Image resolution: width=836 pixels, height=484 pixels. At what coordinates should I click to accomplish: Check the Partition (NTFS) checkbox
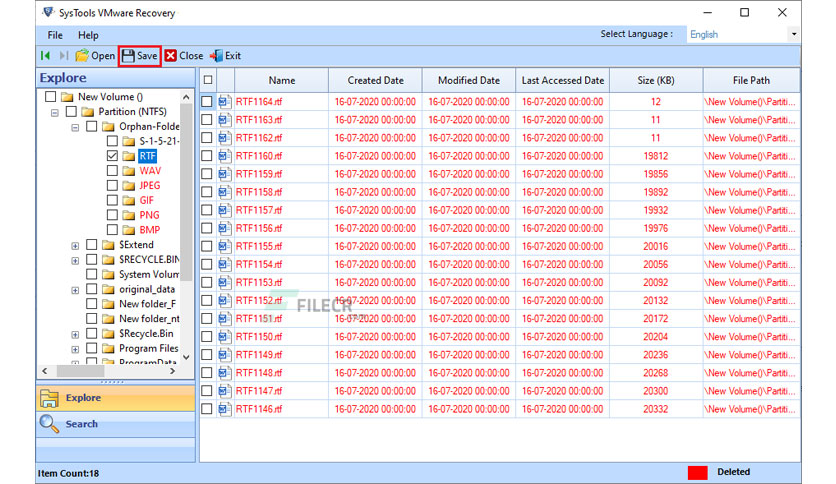click(71, 111)
